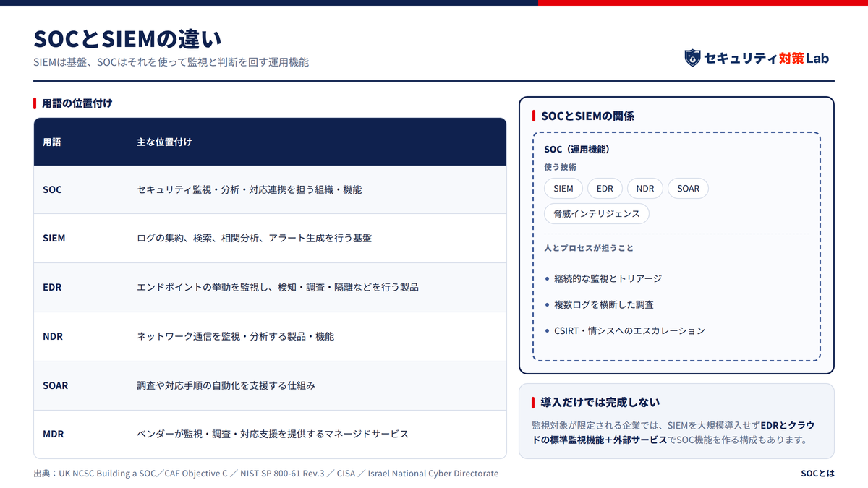Click bullet CSIRT・情シスへのエスカレーション
The width and height of the screenshot is (868, 488).
[629, 330]
